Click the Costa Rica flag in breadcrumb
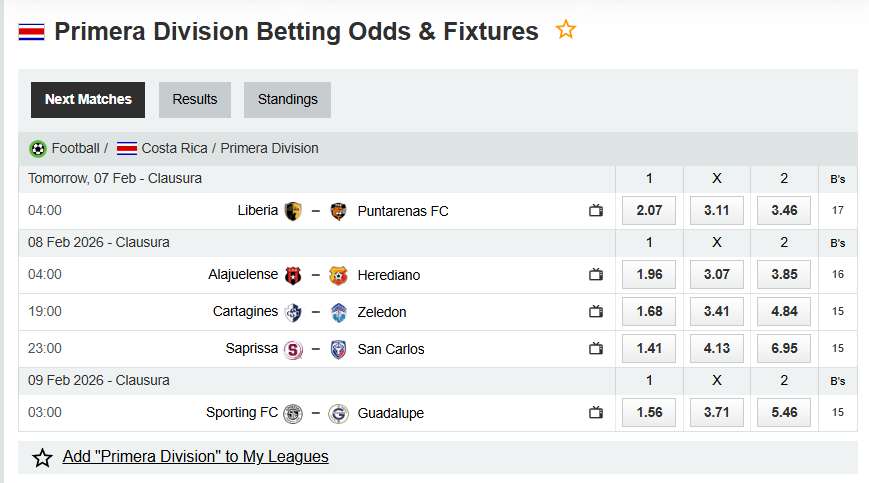 [x=127, y=149]
